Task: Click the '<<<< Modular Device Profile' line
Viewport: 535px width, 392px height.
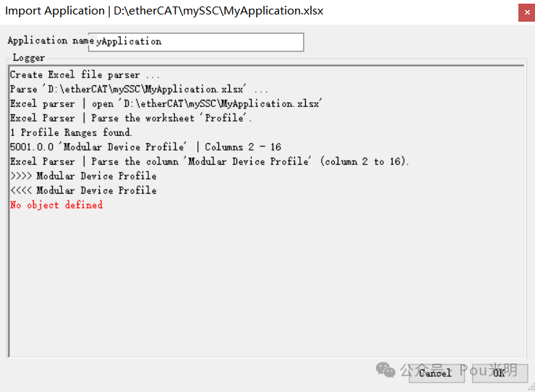Action: click(83, 190)
